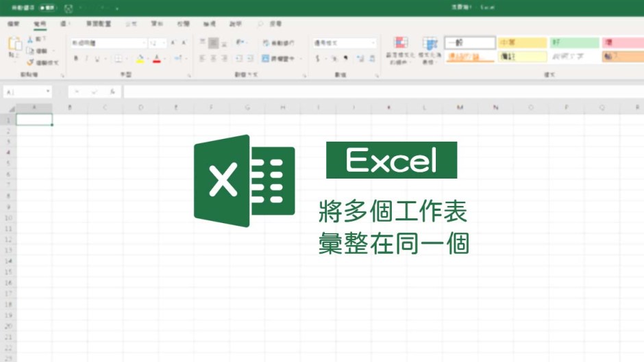Expand the font size dropdown
This screenshot has height=362, width=644.
click(157, 42)
